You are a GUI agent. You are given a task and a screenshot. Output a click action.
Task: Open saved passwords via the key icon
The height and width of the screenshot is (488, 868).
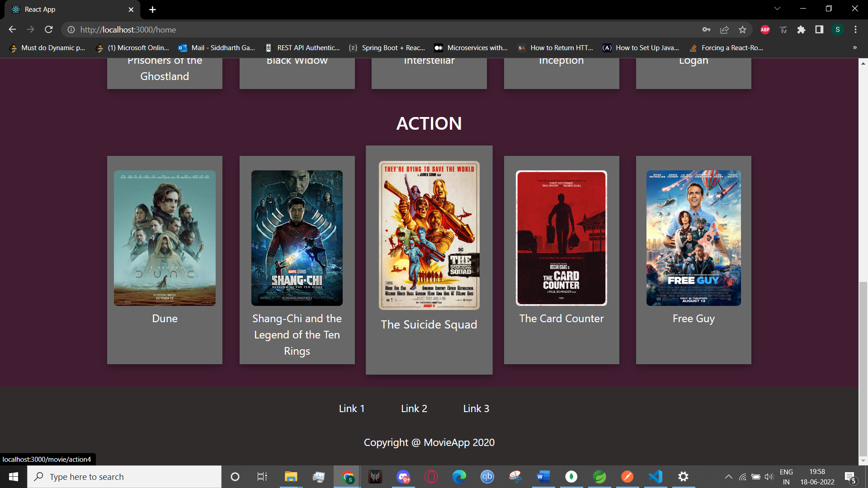pyautogui.click(x=707, y=29)
